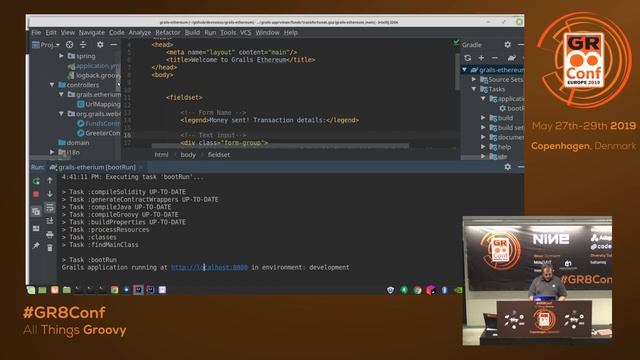Open the Navigate menu

[x=92, y=32]
